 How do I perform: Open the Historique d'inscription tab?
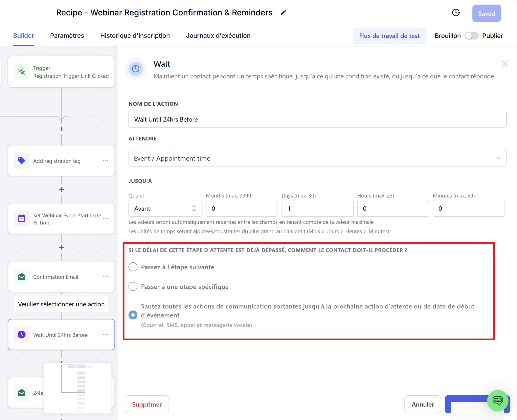[135, 35]
